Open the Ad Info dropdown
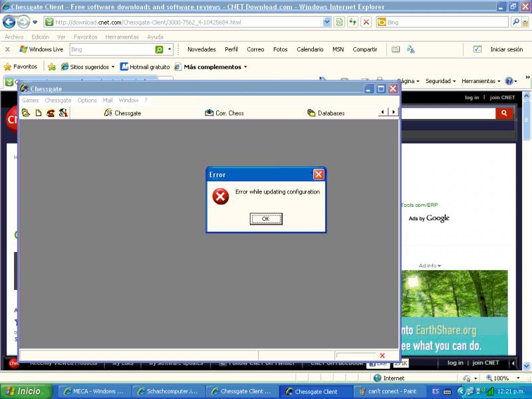The image size is (532, 399). click(x=430, y=265)
